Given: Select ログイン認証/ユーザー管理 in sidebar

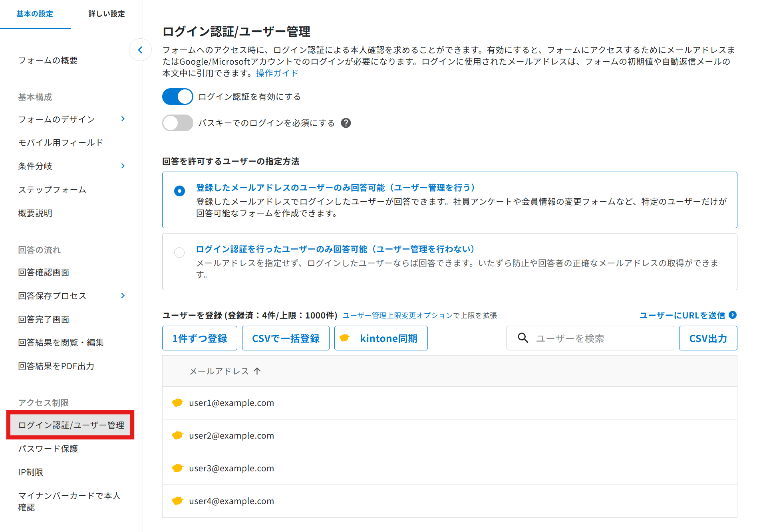Looking at the screenshot, I should click(x=71, y=425).
